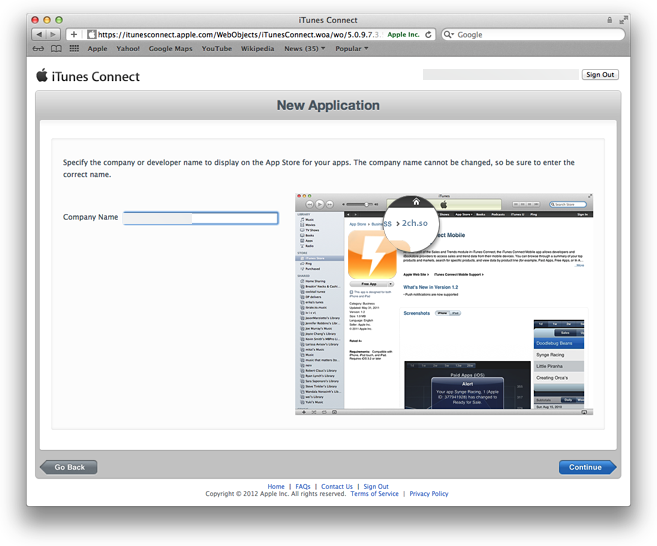Click the Apple Inc. certificate label

pyautogui.click(x=403, y=35)
